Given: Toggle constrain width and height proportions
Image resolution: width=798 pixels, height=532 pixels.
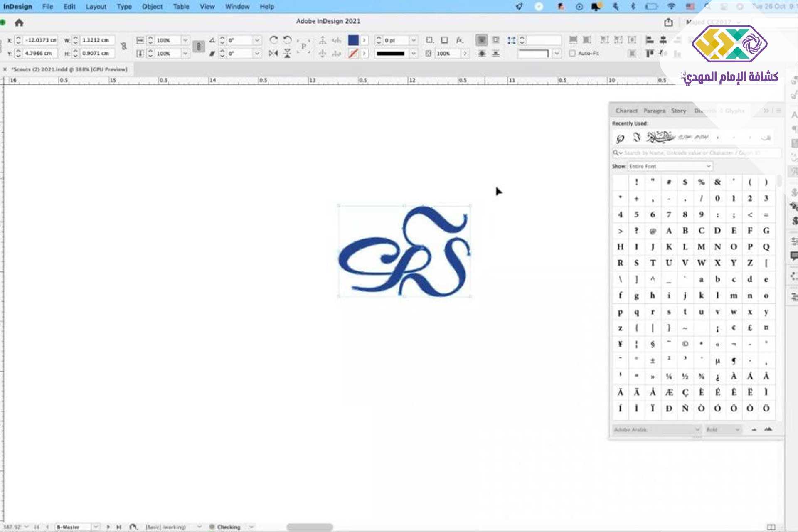Looking at the screenshot, I should click(123, 46).
